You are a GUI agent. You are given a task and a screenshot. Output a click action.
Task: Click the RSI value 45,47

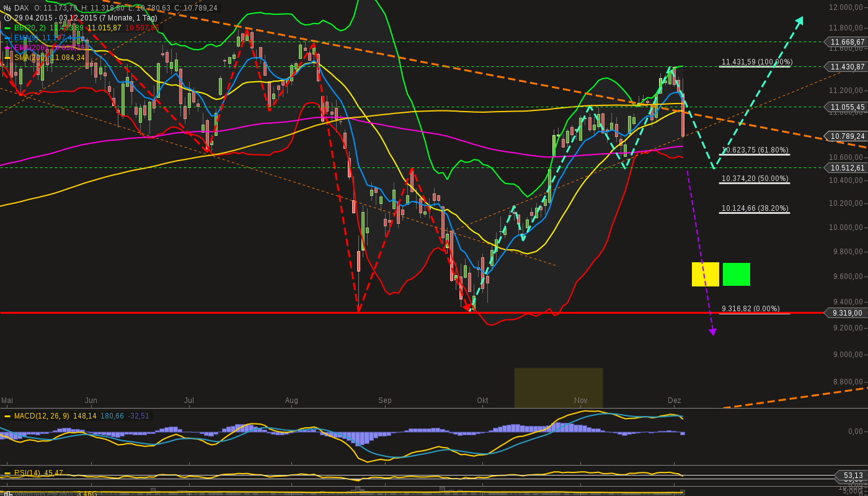pos(53,473)
